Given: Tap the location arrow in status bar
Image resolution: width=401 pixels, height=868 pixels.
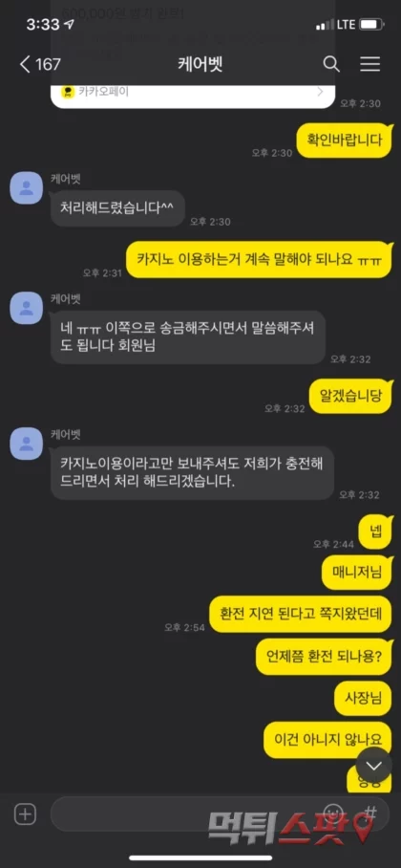Looking at the screenshot, I should point(70,24).
